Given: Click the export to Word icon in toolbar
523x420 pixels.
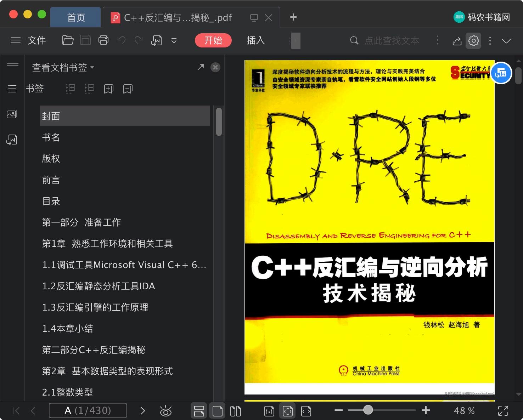Looking at the screenshot, I should tap(156, 41).
